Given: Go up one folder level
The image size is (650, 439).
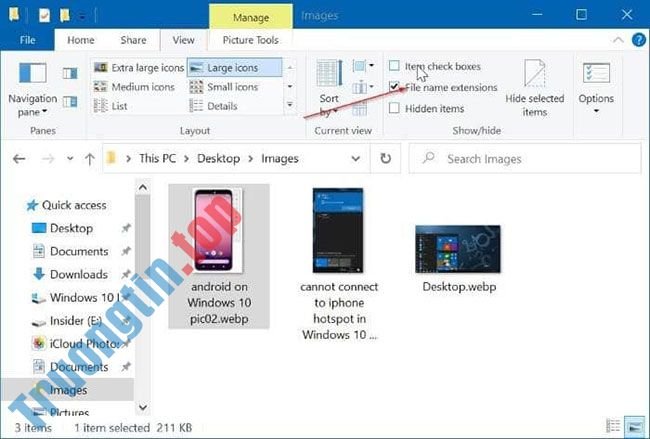Looking at the screenshot, I should pos(90,159).
